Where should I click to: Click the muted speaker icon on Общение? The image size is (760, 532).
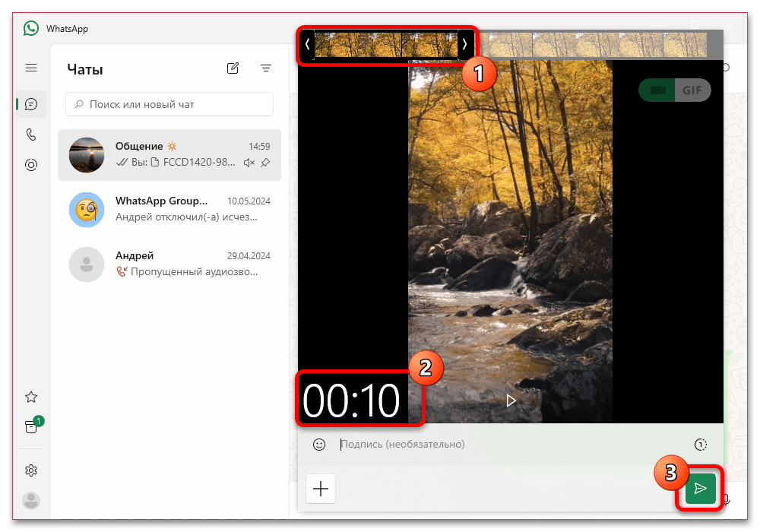tap(249, 163)
